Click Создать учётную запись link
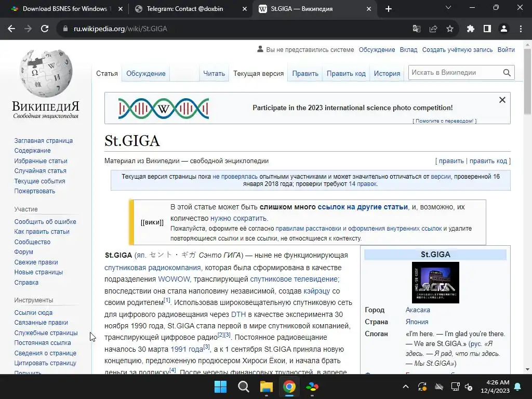Image resolution: width=532 pixels, height=399 pixels. 457,50
